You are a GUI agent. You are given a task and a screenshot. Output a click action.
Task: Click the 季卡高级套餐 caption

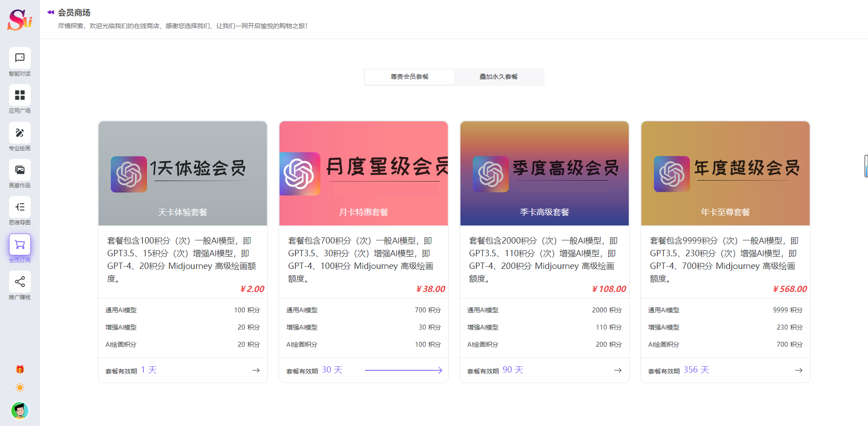click(545, 212)
